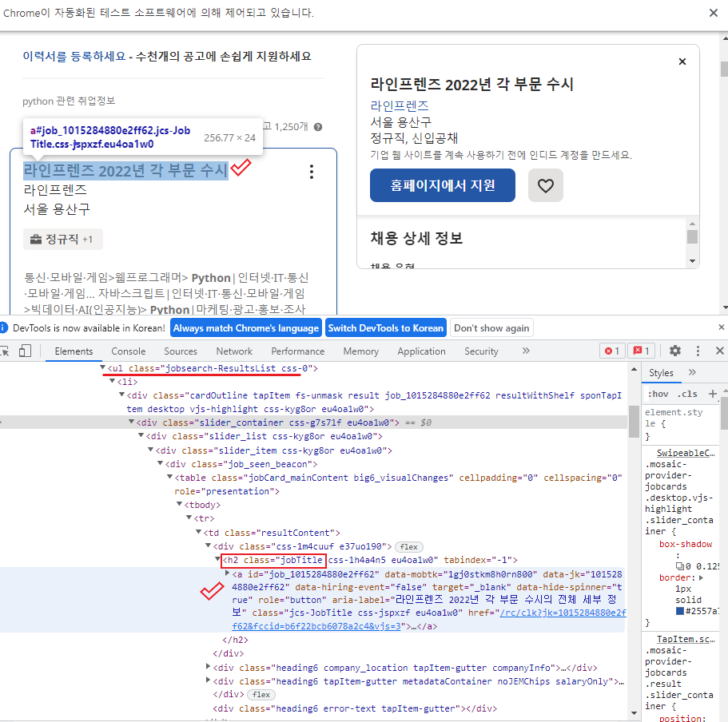Toggle the .cls class editor
Image resolution: width=728 pixels, height=722 pixels.
[x=687, y=394]
